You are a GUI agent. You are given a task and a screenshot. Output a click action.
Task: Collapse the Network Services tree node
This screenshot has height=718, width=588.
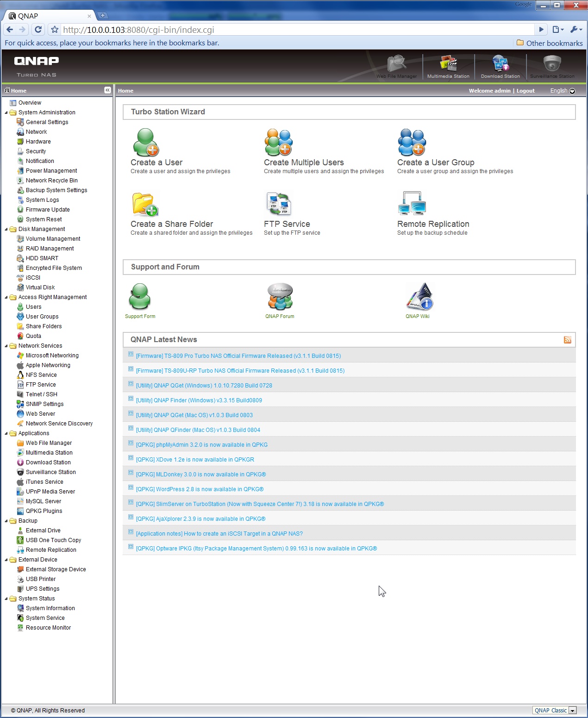(x=6, y=346)
